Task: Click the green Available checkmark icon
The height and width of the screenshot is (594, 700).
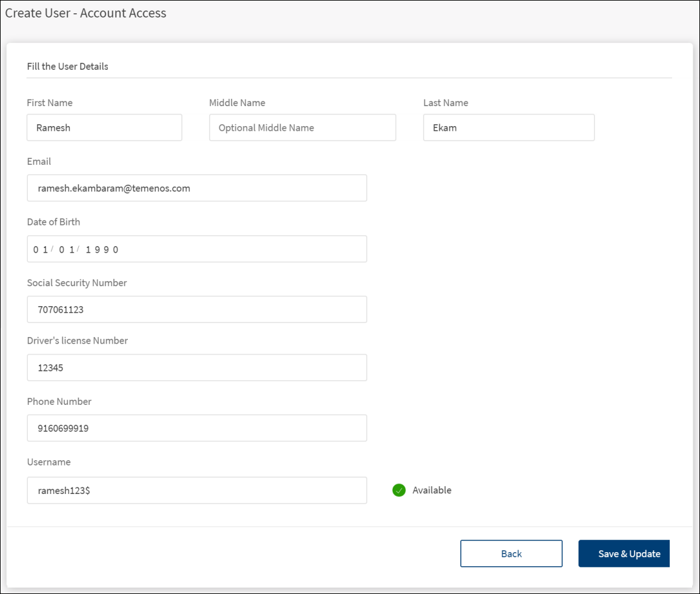Action: [x=398, y=490]
